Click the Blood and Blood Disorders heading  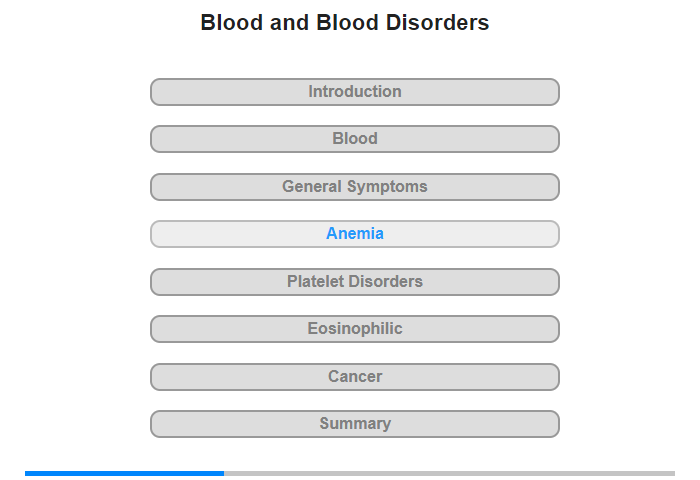point(345,22)
